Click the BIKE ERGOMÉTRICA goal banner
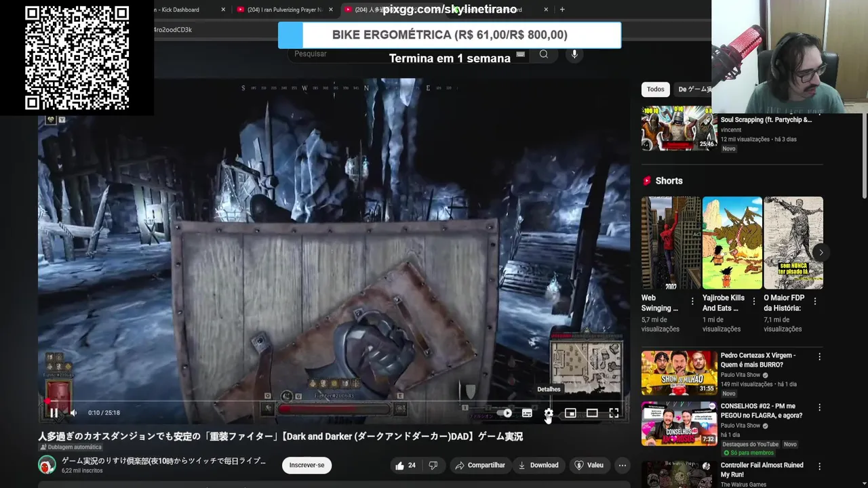 coord(450,35)
